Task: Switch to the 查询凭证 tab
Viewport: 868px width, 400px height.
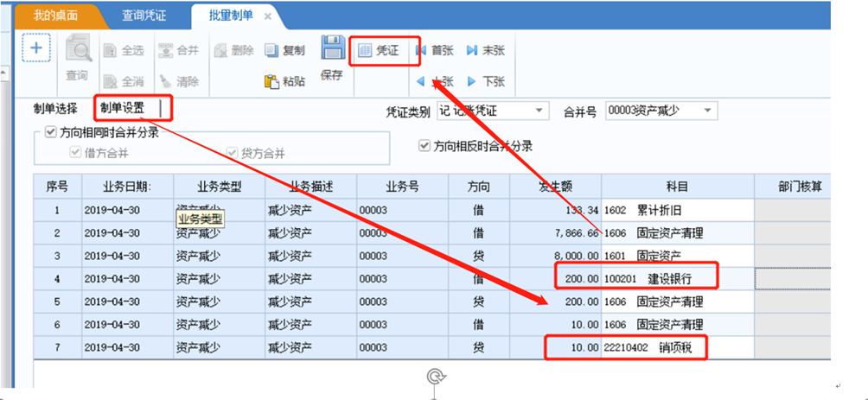Action: coord(145,16)
